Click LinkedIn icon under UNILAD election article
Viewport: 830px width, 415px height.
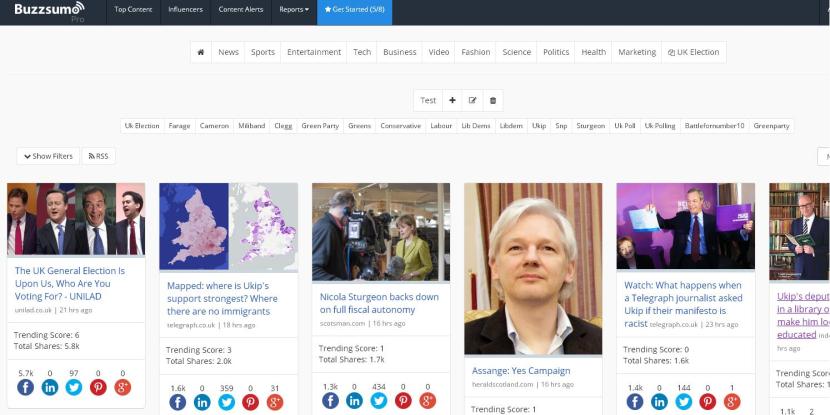click(50, 387)
